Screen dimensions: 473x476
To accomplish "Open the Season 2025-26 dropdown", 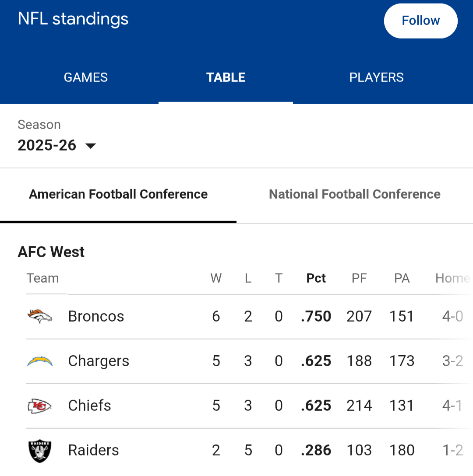I will pyautogui.click(x=57, y=145).
